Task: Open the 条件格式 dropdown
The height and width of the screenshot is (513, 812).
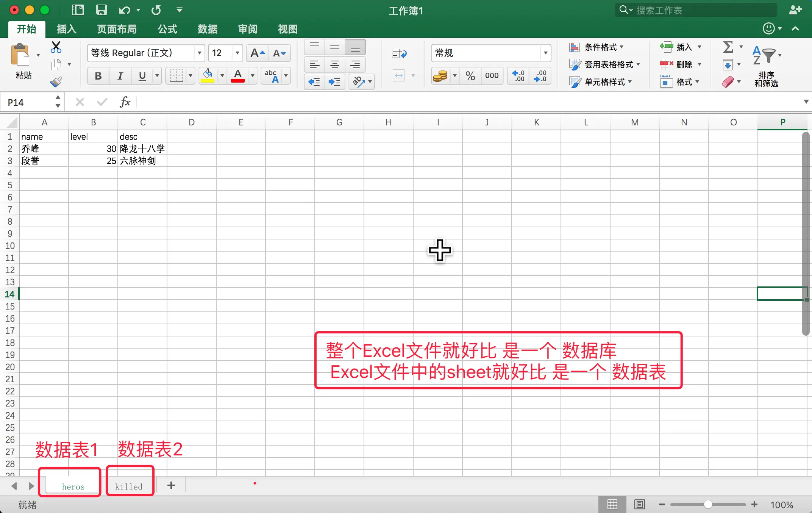Action: [597, 47]
